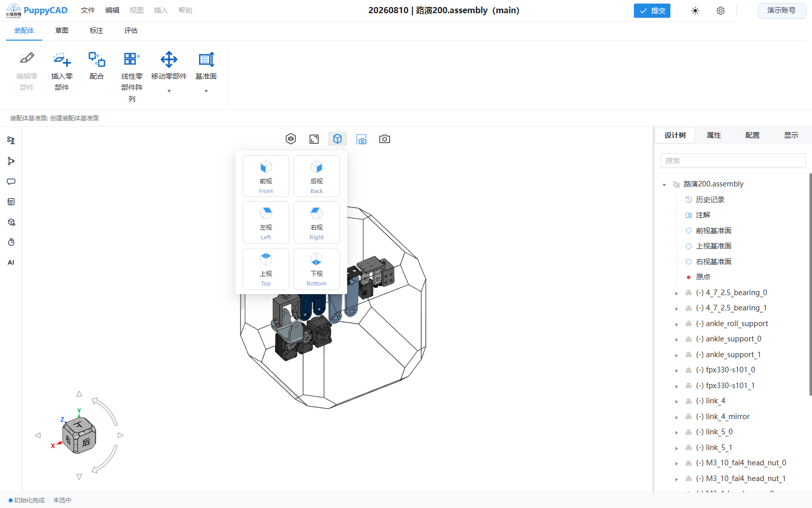Viewport: 812px width, 508px height.
Task: Select 原点 in the design tree
Action: [703, 277]
